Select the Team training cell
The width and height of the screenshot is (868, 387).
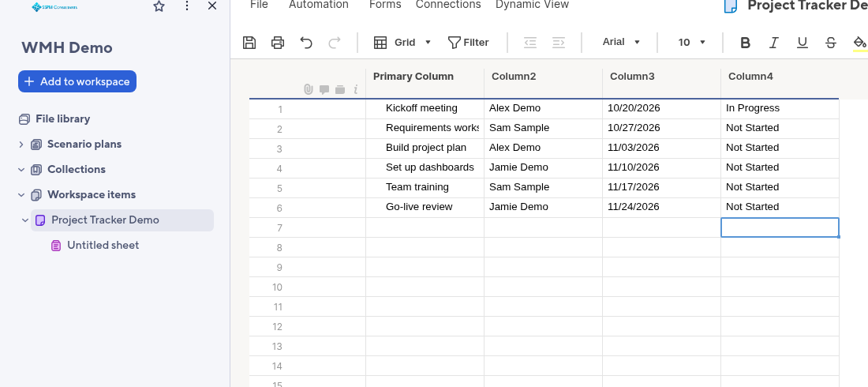pyautogui.click(x=425, y=187)
